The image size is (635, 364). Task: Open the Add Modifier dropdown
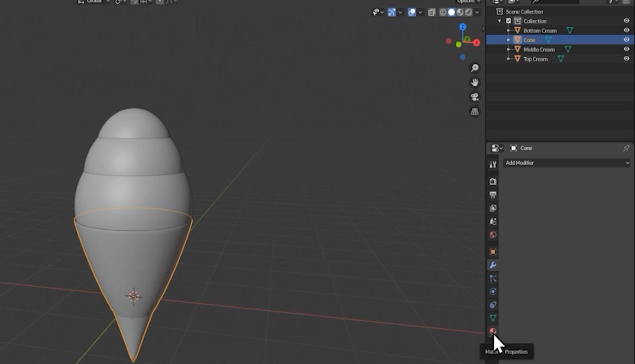[x=567, y=163]
